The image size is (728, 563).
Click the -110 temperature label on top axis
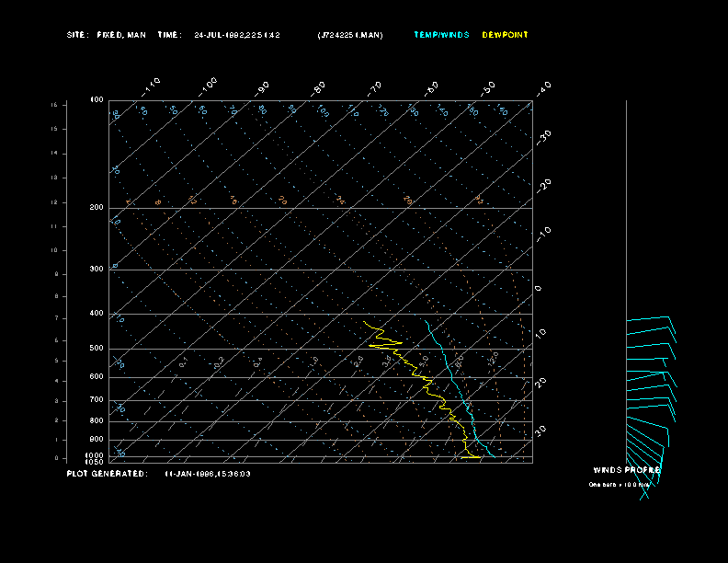click(x=153, y=86)
